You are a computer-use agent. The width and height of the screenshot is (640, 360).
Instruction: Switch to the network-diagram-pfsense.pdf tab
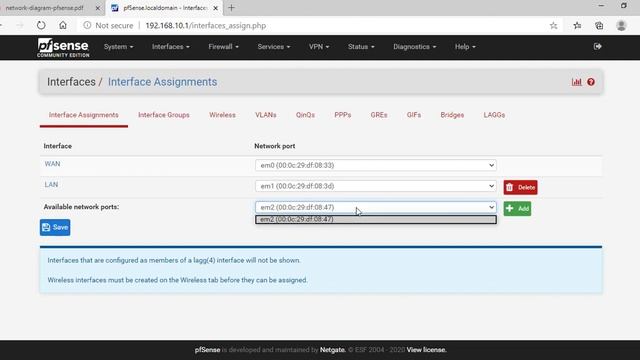(x=45, y=8)
